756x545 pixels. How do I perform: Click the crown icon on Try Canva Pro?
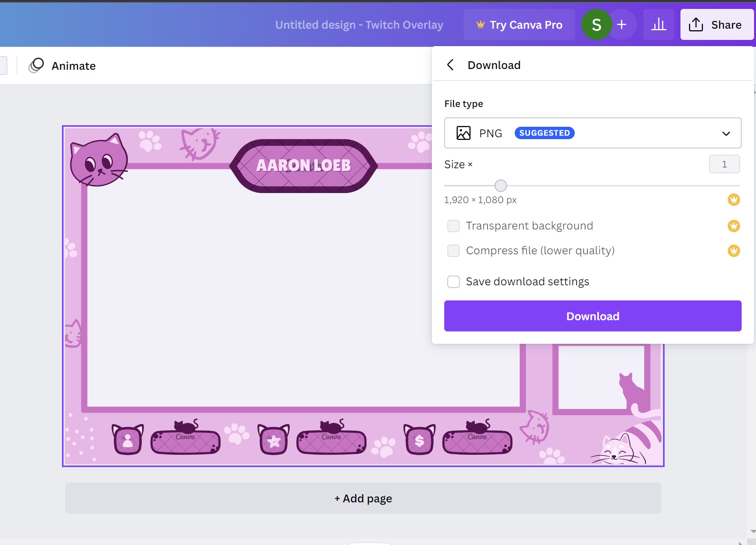coord(480,24)
